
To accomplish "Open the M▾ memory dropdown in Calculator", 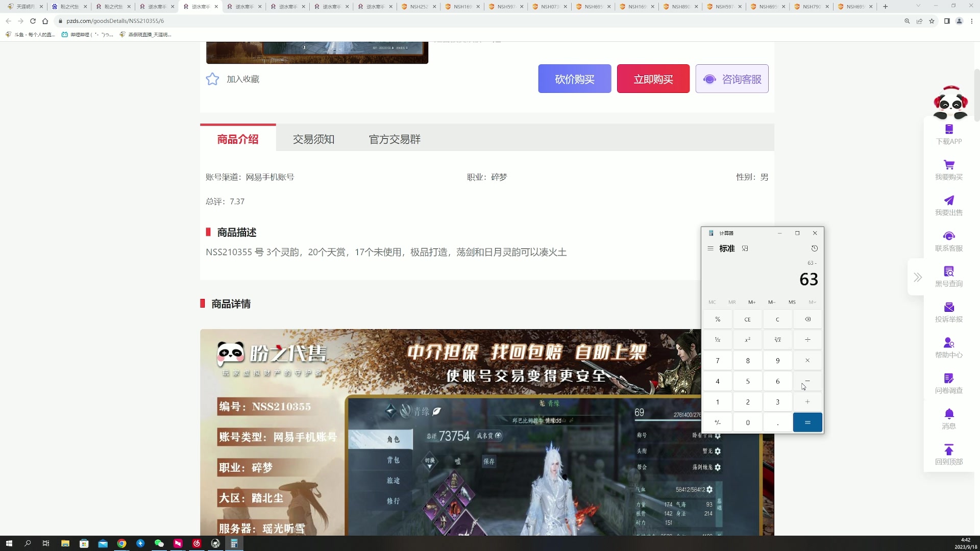I will (x=812, y=302).
